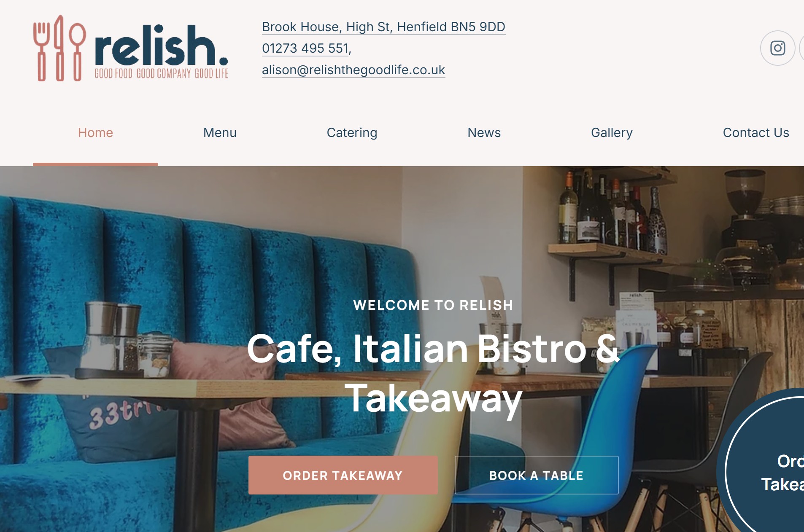Call the 01273 495 551 phone link
The width and height of the screenshot is (804, 532).
(x=305, y=48)
